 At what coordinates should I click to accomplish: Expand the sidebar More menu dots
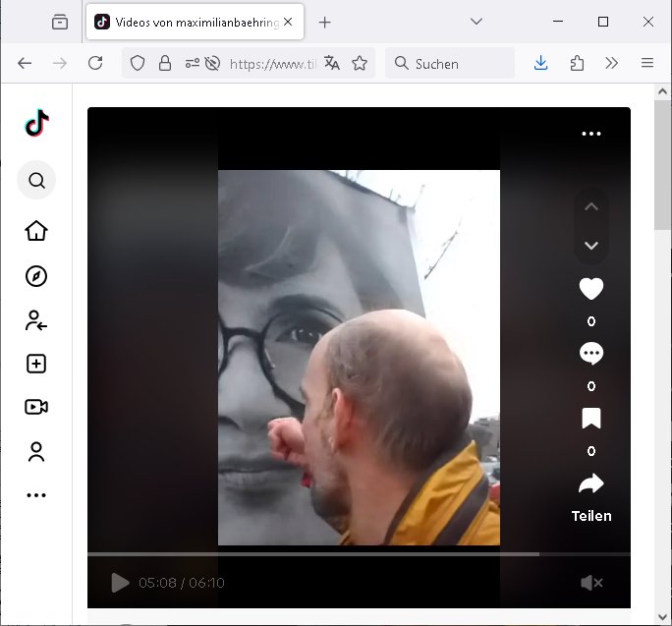click(36, 495)
